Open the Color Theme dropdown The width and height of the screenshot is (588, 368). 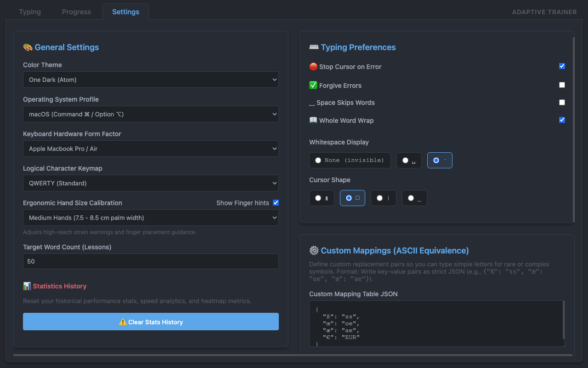tap(151, 80)
